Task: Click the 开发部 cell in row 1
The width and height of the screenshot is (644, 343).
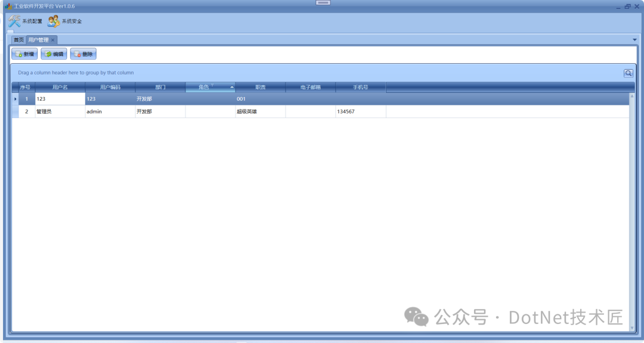Action: pyautogui.click(x=160, y=99)
